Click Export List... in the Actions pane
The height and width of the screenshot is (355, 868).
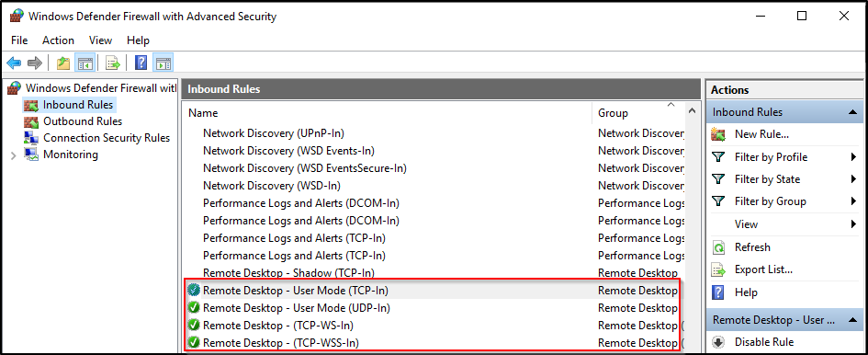click(x=763, y=270)
